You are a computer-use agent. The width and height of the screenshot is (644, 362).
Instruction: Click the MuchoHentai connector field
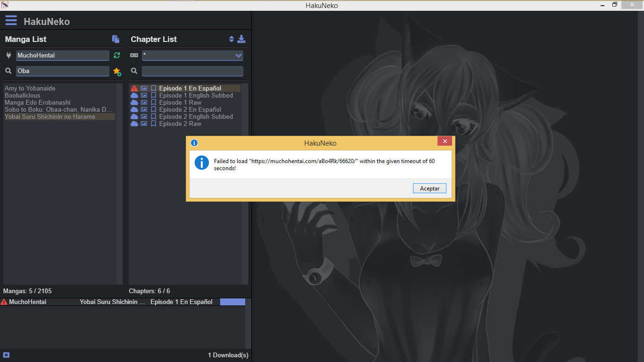pos(63,56)
